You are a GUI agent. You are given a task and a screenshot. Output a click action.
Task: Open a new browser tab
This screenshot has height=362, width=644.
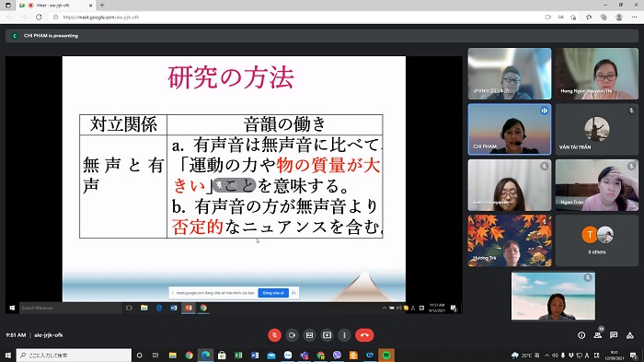[x=102, y=6]
